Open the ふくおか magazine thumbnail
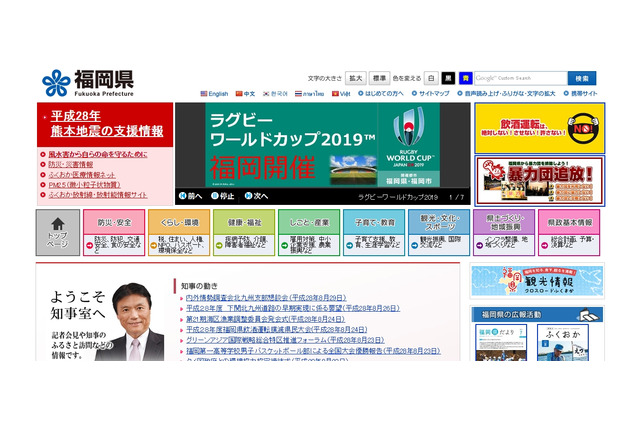Viewport: 640px width, 426px height. tap(563, 343)
